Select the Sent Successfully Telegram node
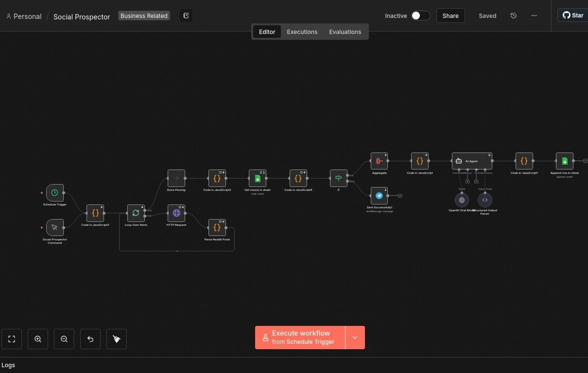588x373 pixels. pos(380,196)
